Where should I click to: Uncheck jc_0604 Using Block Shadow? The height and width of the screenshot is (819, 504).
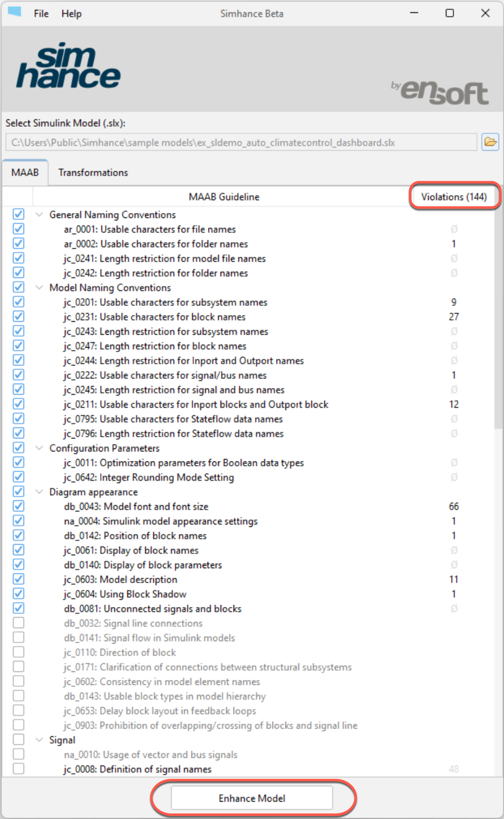(x=19, y=593)
